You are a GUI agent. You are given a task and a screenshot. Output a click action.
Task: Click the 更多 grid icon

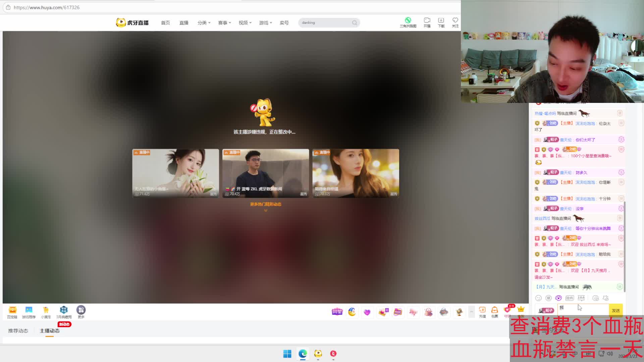point(81,310)
